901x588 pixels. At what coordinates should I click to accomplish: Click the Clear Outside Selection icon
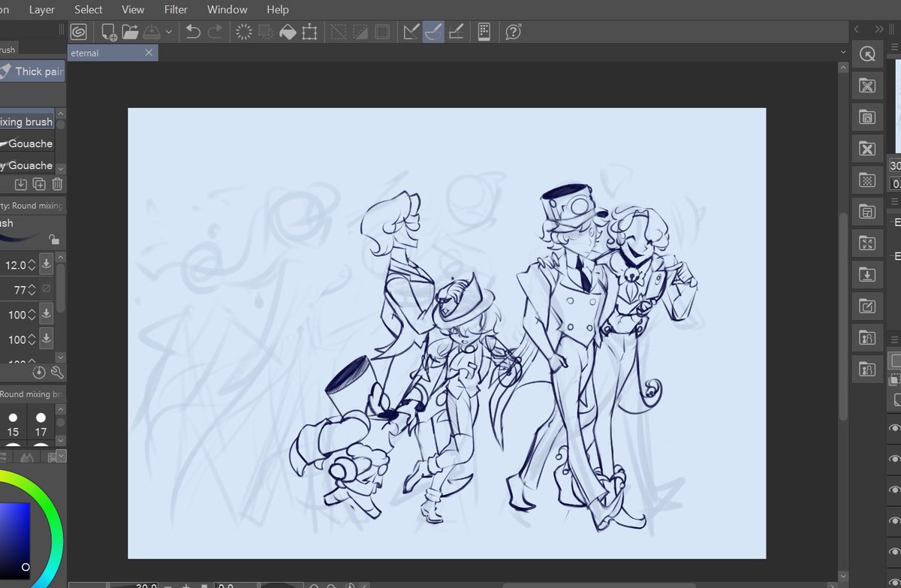(266, 32)
